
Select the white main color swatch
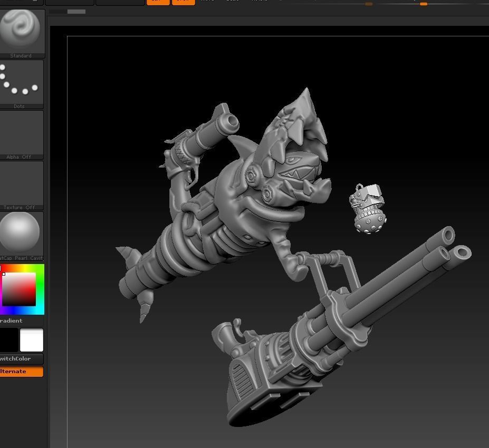(32, 340)
